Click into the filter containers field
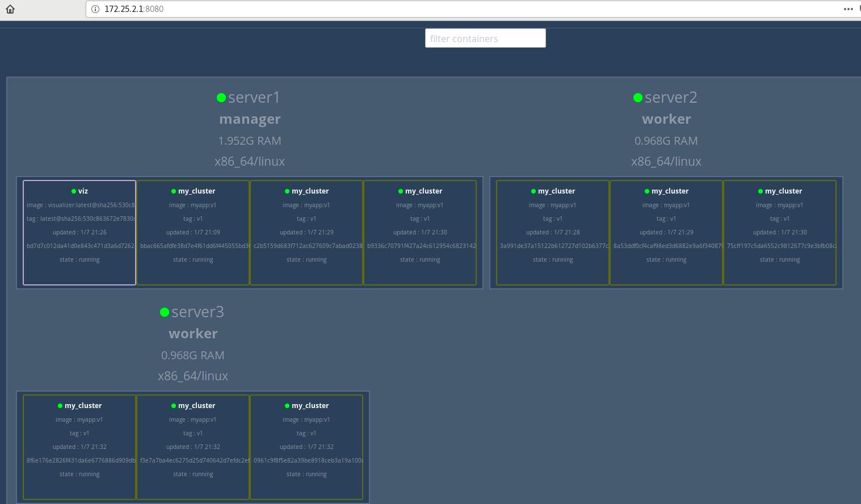The image size is (861, 504). point(485,38)
